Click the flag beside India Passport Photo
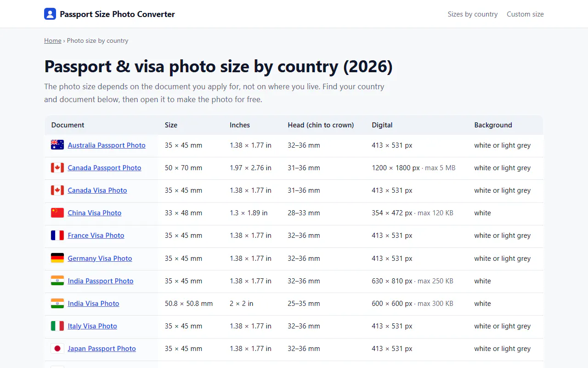The width and height of the screenshot is (588, 368). click(57, 281)
